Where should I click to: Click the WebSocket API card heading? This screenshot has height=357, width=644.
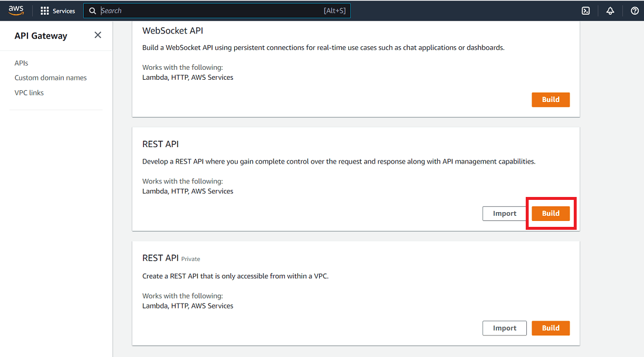173,30
